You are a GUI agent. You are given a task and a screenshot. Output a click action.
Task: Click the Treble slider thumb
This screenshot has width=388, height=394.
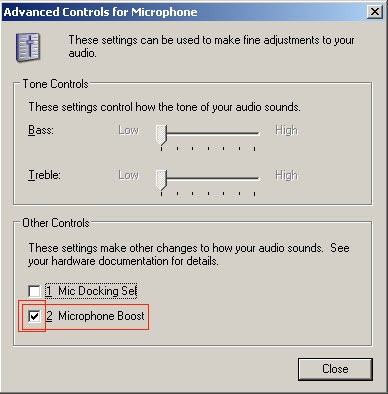pyautogui.click(x=161, y=180)
